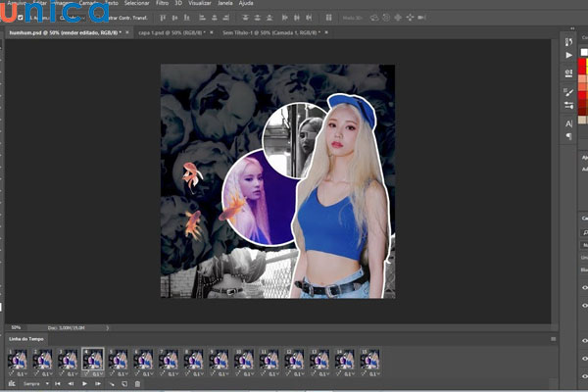
Task: Select timeline frame 2 thumbnail
Action: click(42, 359)
